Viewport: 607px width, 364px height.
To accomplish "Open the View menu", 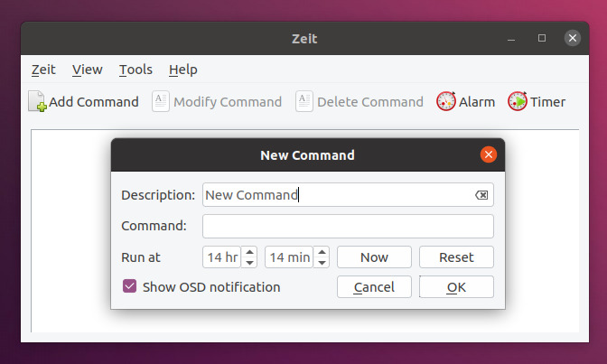I will 88,70.
